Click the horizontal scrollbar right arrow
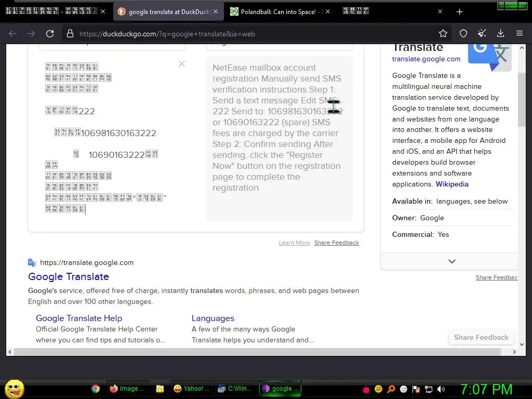Image resolution: width=532 pixels, height=399 pixels. point(514,352)
